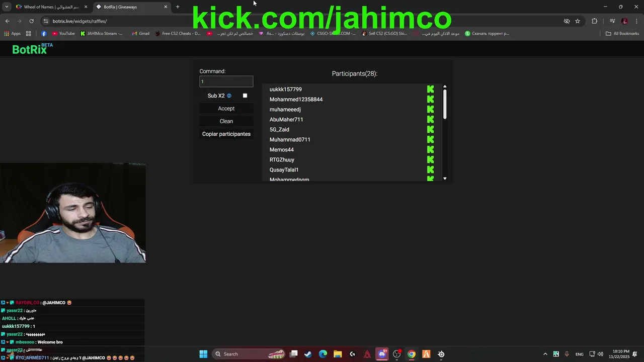Open the OBS Studio taskbar icon
The width and height of the screenshot is (644, 362).
tap(397, 354)
